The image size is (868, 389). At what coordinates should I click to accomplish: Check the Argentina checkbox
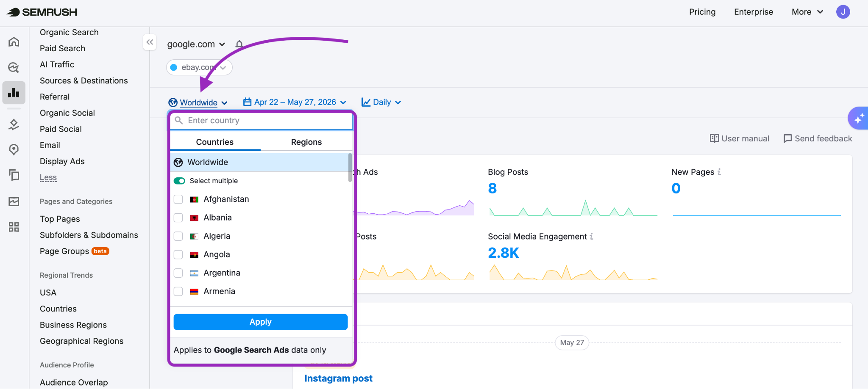click(178, 273)
